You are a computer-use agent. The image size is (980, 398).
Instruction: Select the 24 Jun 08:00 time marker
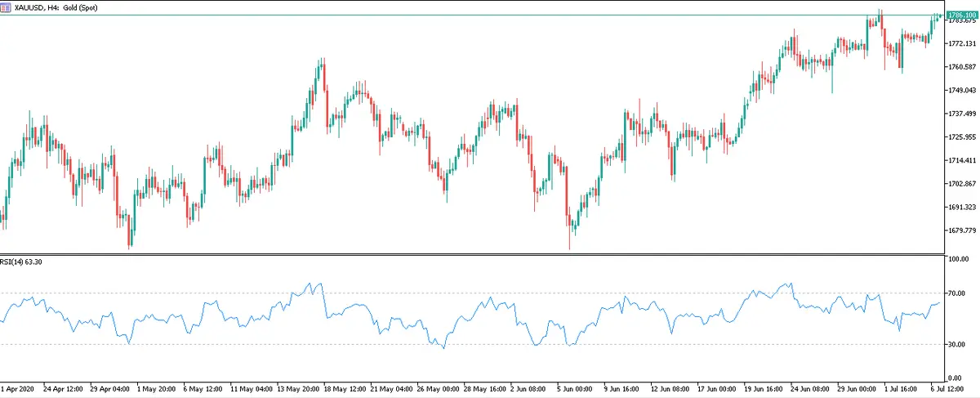[x=809, y=390]
